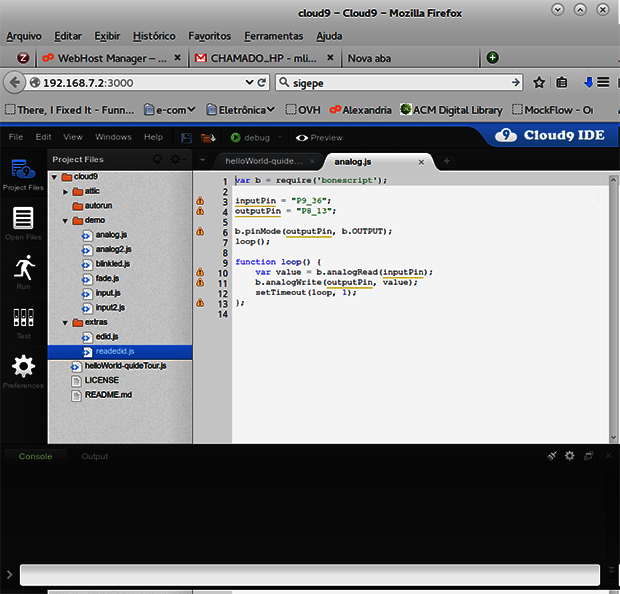Switch to WebHost Manager browser tab

[x=111, y=58]
